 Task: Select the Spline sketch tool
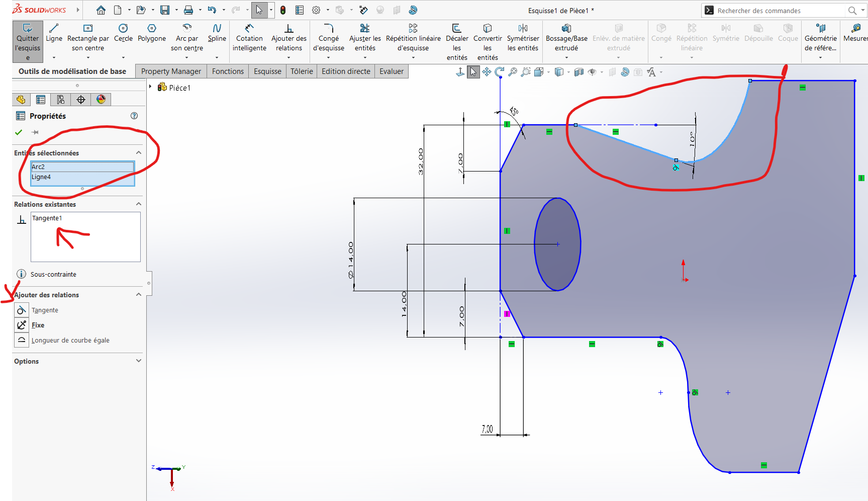click(217, 33)
